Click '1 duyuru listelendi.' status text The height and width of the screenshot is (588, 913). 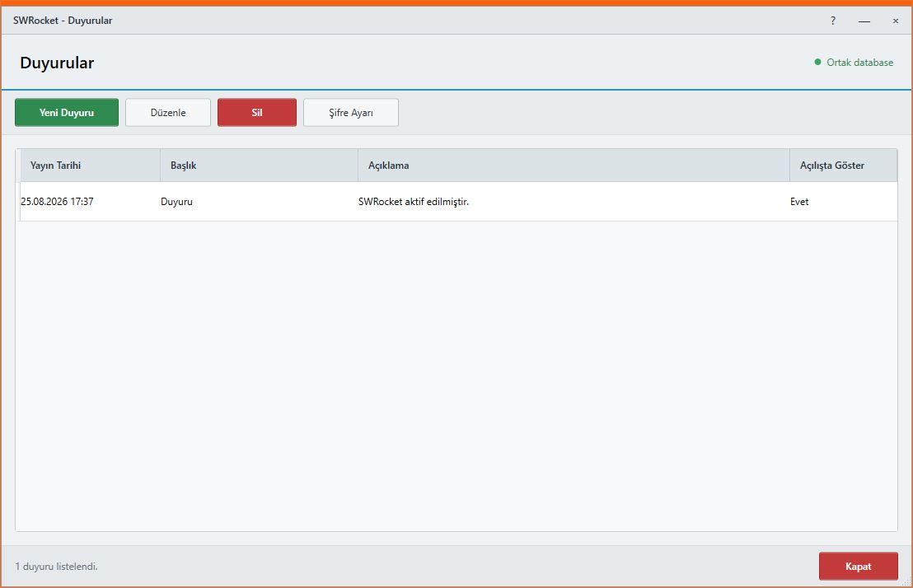pyautogui.click(x=57, y=566)
